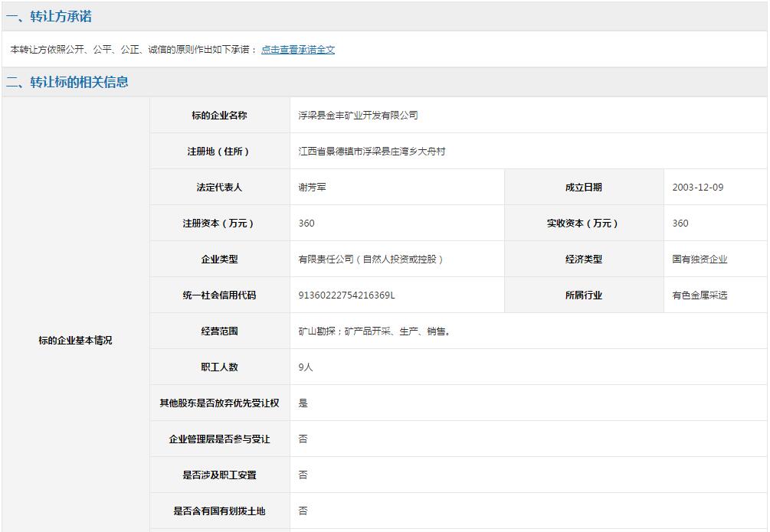The width and height of the screenshot is (770, 532).
Task: Click the 成立日期 label cell
Action: point(583,188)
